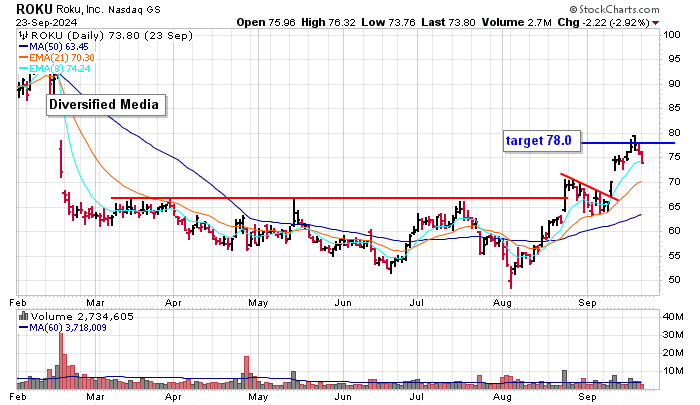The width and height of the screenshot is (700, 405).
Task: Click the red down-arrow change indicator
Action: pos(655,23)
